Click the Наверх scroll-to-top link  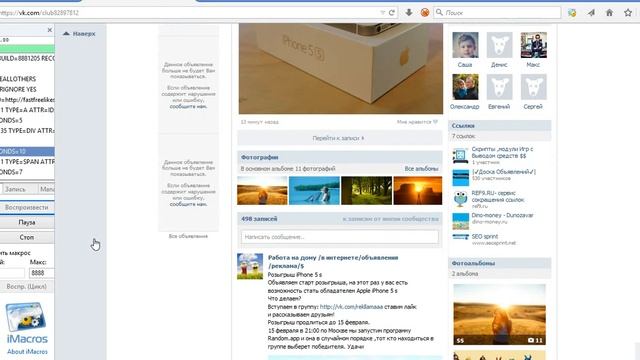tap(79, 33)
